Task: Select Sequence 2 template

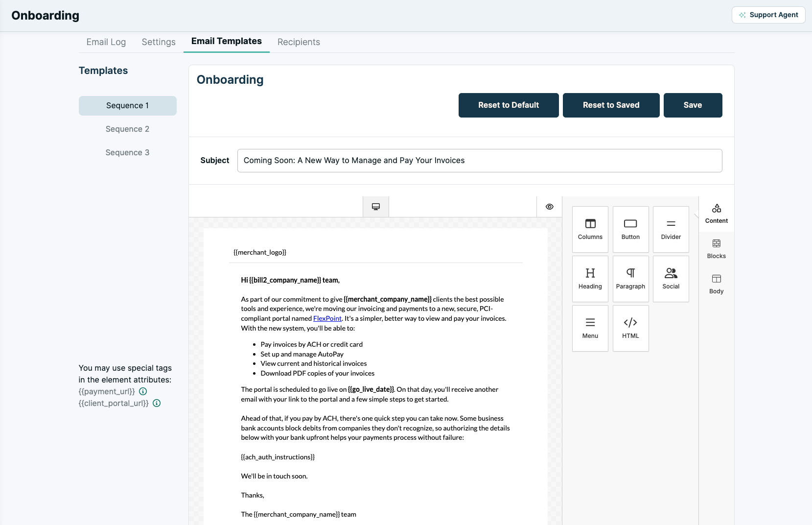Action: point(128,129)
